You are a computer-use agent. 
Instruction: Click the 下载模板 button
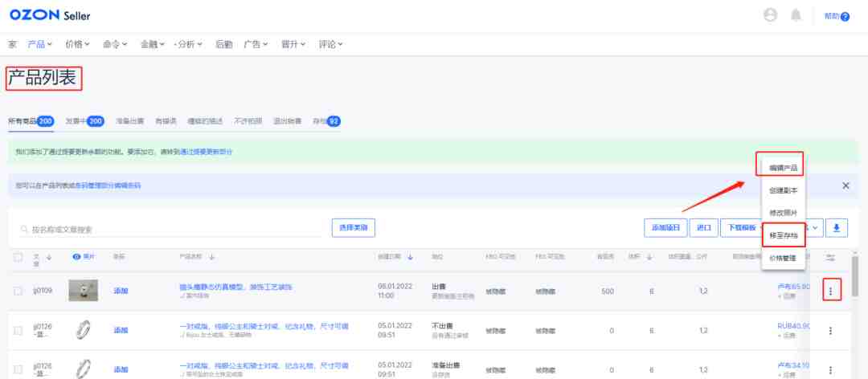(741, 228)
